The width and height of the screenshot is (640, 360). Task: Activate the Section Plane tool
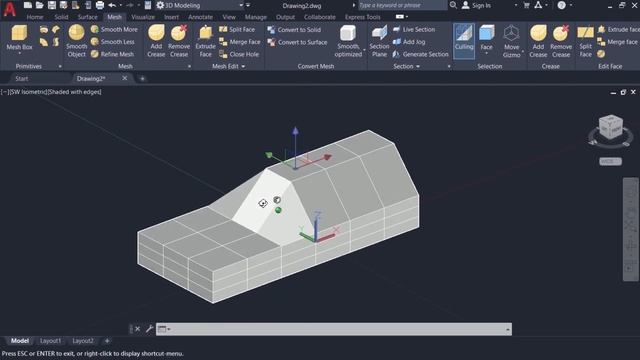[x=379, y=41]
